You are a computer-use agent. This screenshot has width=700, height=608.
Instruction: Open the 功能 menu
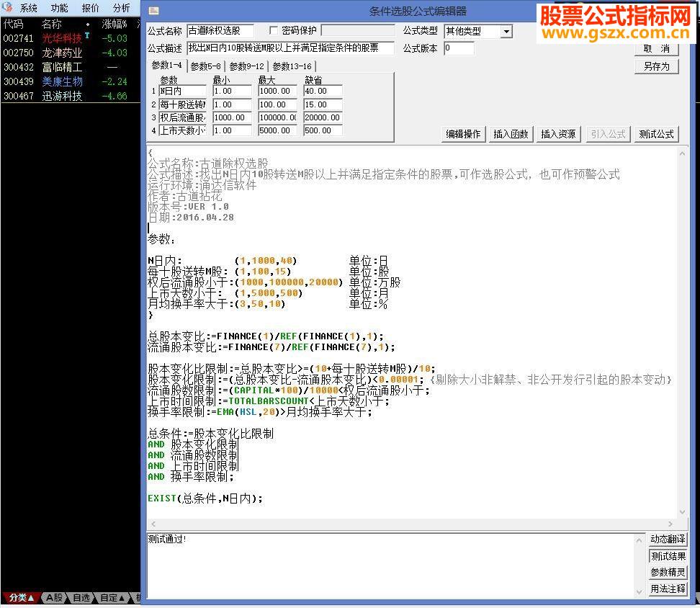pos(59,8)
